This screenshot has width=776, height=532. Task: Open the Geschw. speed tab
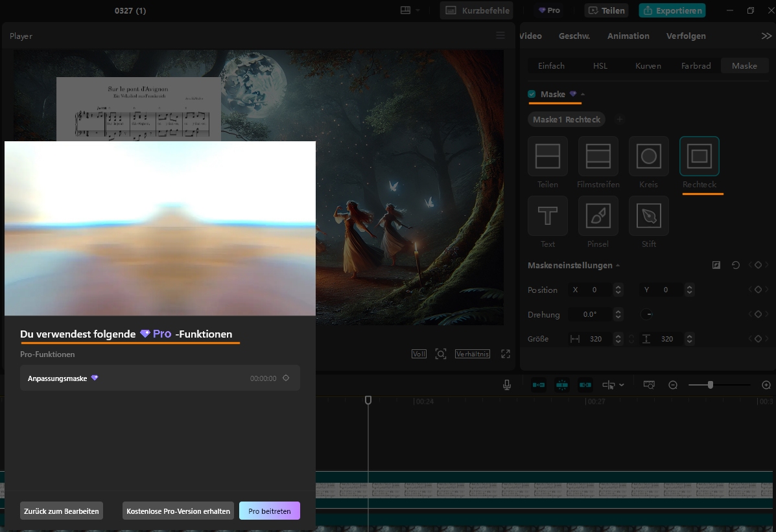(x=574, y=36)
